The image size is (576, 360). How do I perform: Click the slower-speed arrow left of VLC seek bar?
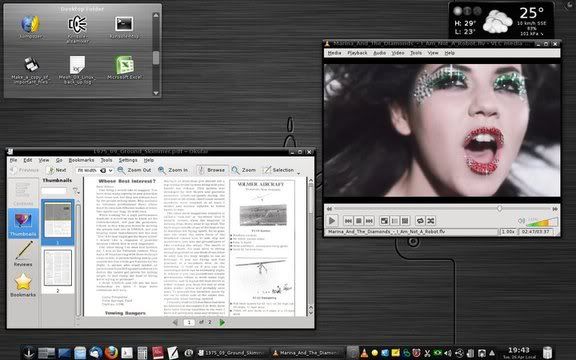(329, 208)
